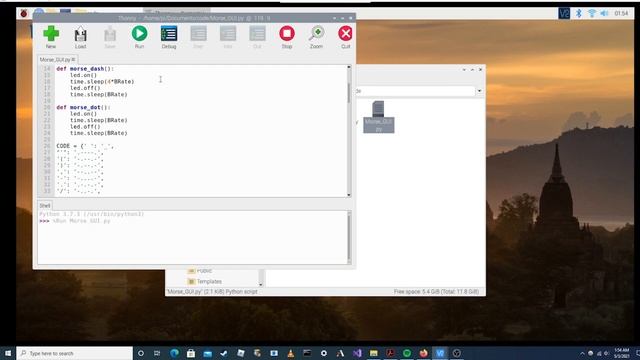Click the file manager path input field
Image resolution: width=640 pixels, height=360 pixels.
point(416,91)
